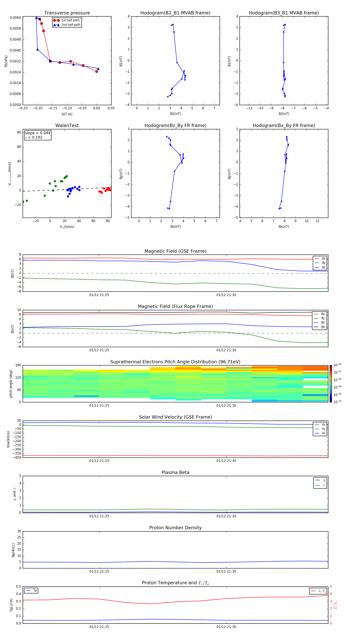Click the Pt(nPa) y-axis label
The height and width of the screenshot is (644, 351).
[x=6, y=61]
